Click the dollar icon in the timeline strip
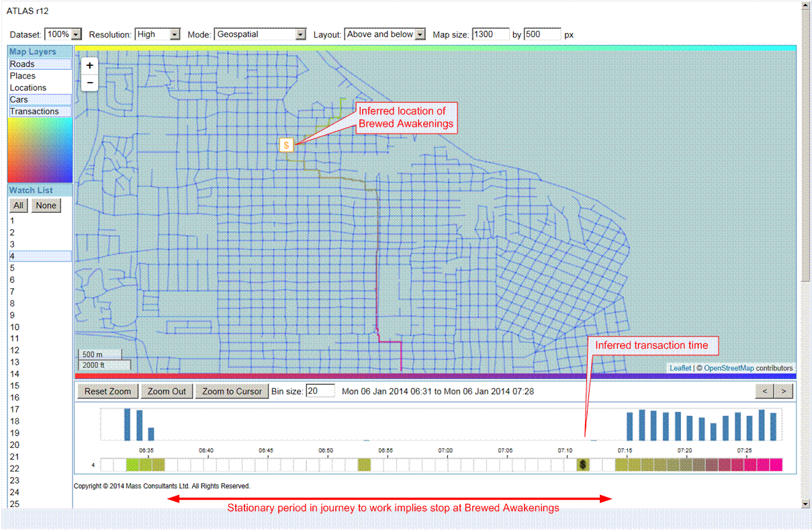The height and width of the screenshot is (530, 812). pos(583,464)
